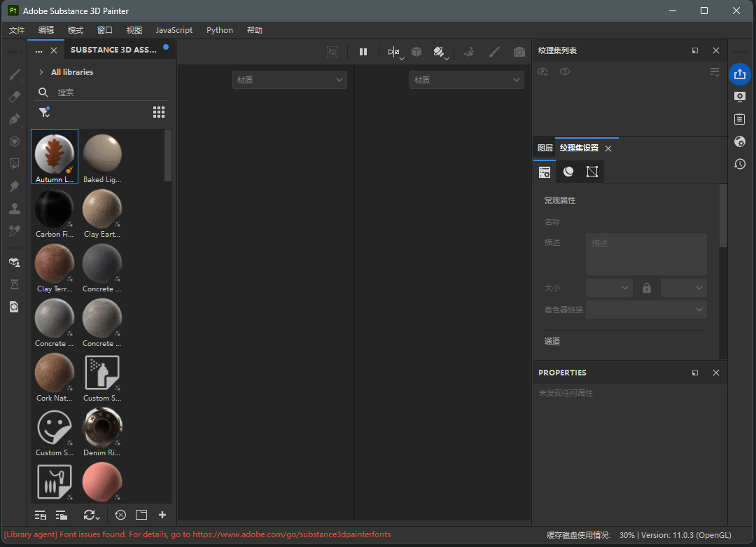Image resolution: width=756 pixels, height=547 pixels.
Task: Open the 着色器链接 dropdown
Action: [646, 310]
